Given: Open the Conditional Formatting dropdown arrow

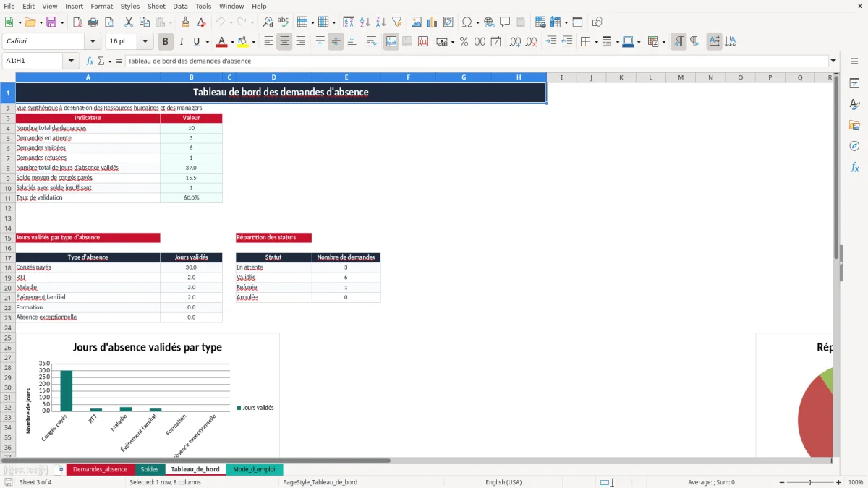Looking at the screenshot, I should pyautogui.click(x=663, y=42).
